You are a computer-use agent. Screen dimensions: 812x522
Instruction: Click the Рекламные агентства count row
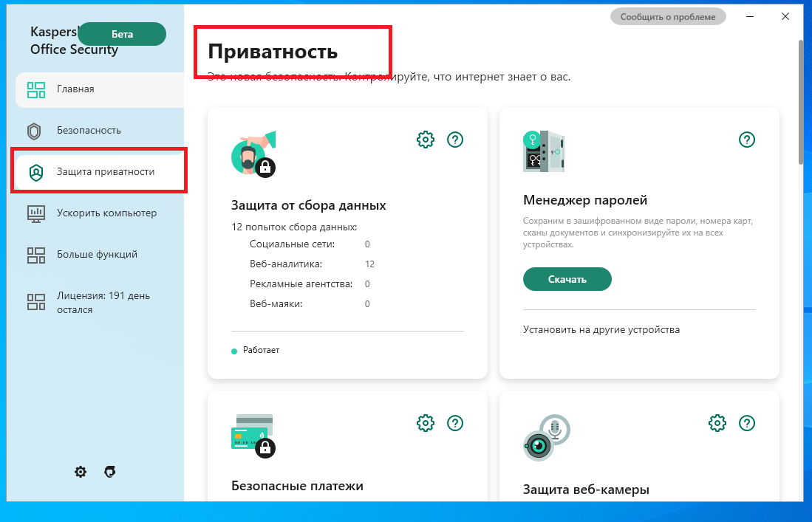point(310,284)
